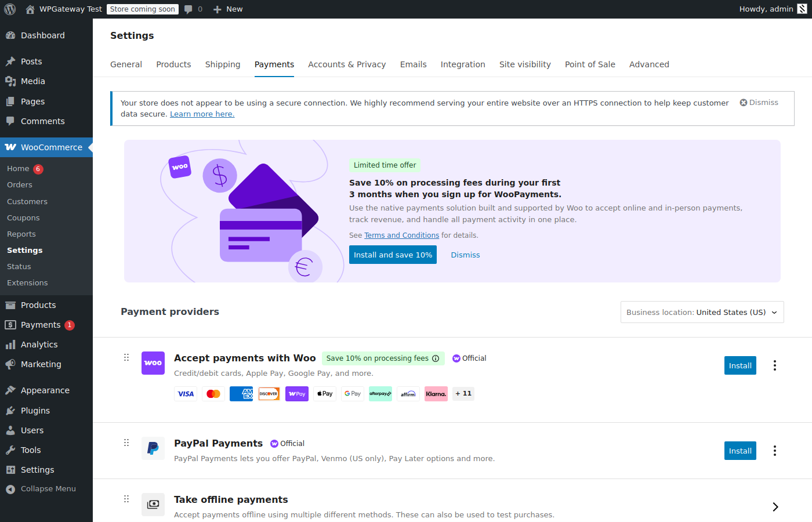Install Accept payments with Woo
812x522 pixels.
[x=740, y=365]
